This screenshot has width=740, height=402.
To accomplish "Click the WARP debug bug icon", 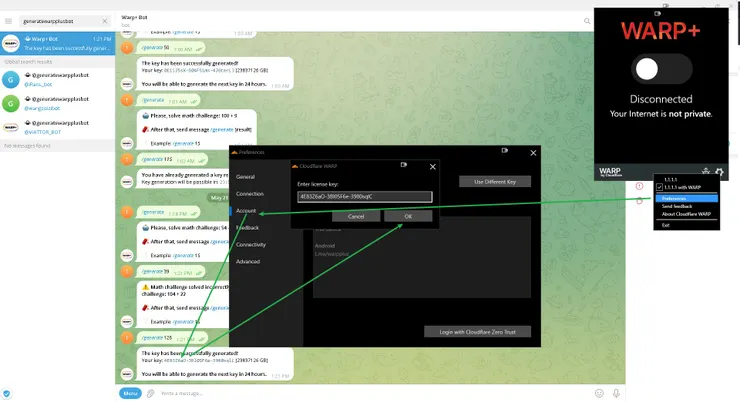I will pos(706,171).
